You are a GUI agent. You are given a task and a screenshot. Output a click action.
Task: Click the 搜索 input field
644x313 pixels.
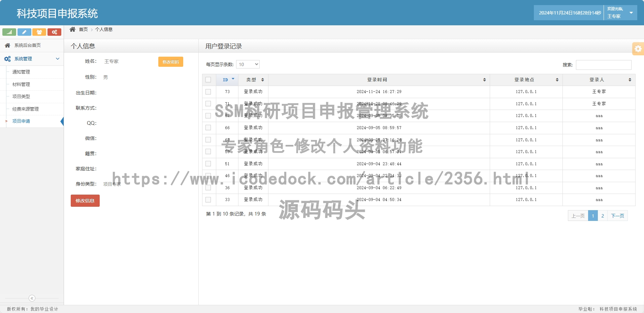coord(604,65)
